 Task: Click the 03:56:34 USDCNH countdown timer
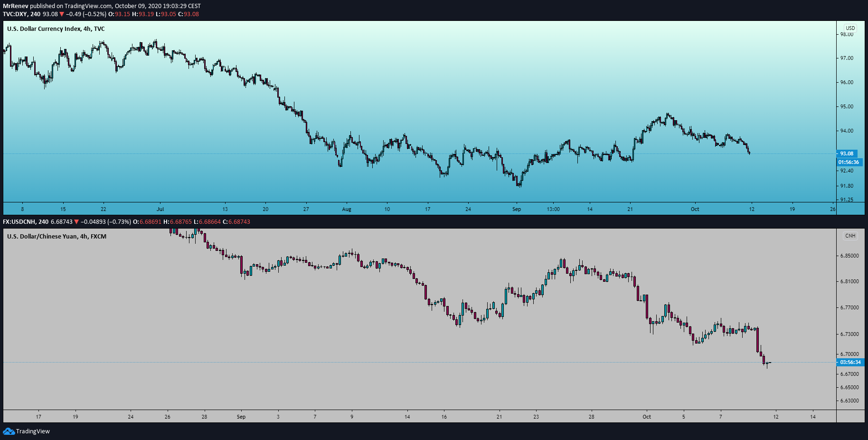click(850, 362)
